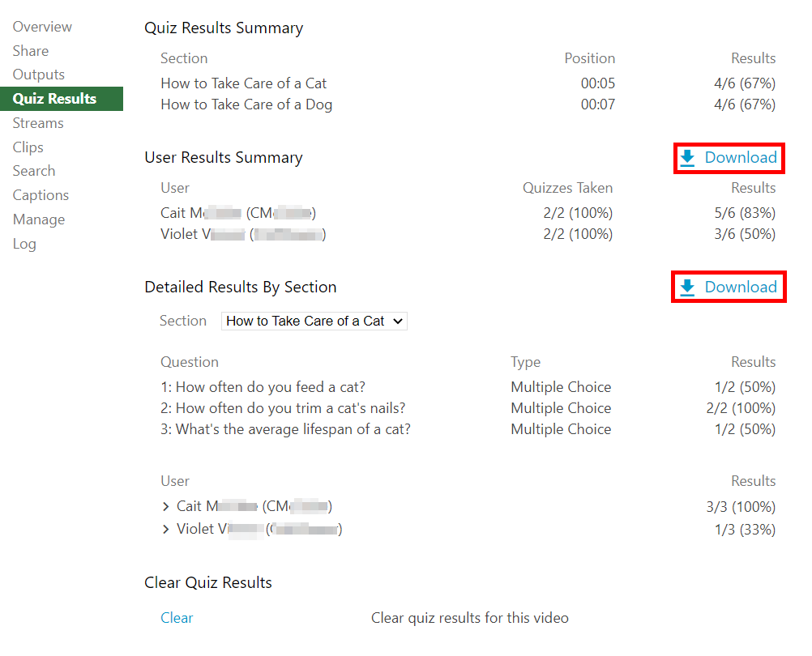Navigate to the Manage section
The image size is (812, 656).
point(38,219)
